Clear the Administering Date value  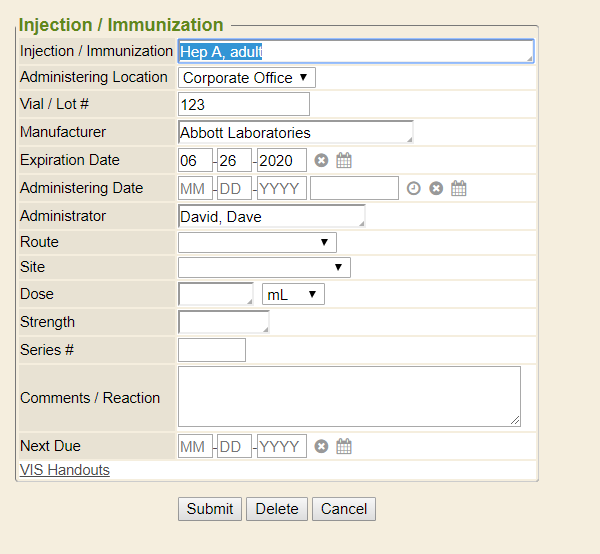[436, 188]
